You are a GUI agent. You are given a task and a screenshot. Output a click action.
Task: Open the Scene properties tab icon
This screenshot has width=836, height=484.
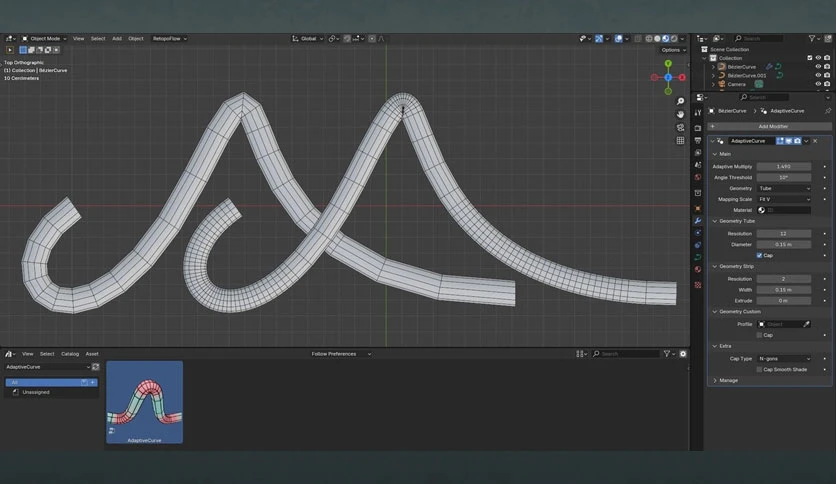pos(698,165)
